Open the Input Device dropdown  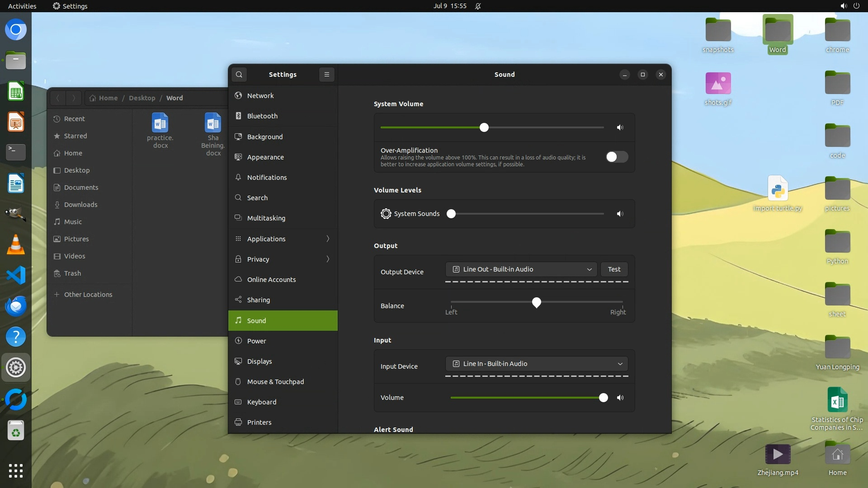(536, 364)
